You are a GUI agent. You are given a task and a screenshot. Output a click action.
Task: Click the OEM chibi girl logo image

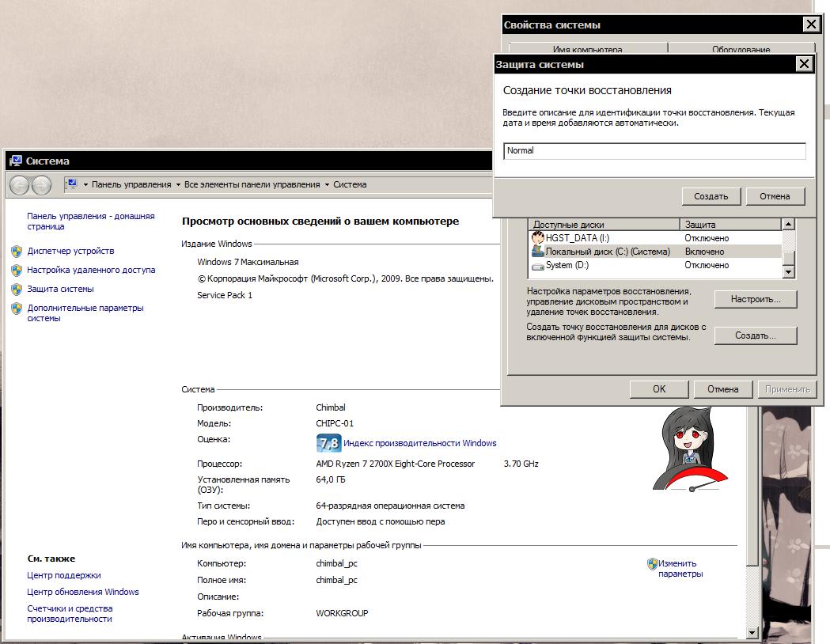coord(690,449)
